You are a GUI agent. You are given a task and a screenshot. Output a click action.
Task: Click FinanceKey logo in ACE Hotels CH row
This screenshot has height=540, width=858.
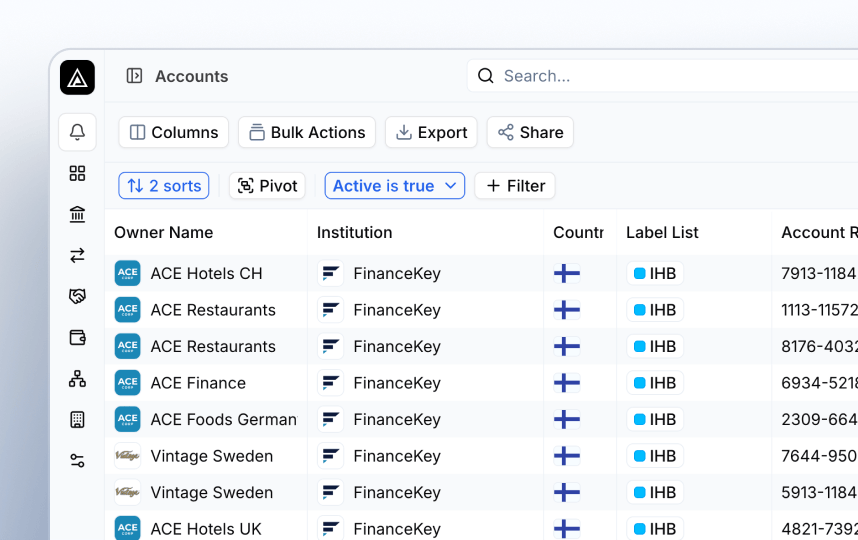click(331, 273)
